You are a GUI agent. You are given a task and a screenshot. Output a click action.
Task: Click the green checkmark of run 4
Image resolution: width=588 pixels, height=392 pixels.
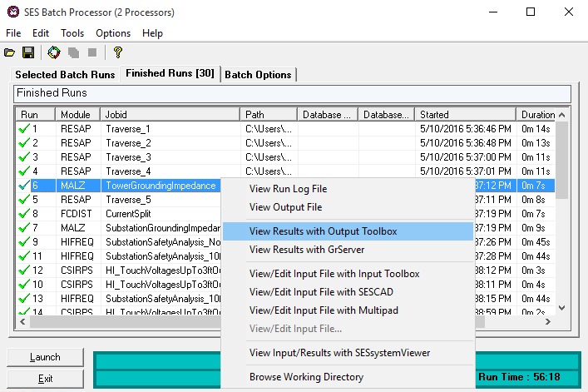click(x=23, y=171)
